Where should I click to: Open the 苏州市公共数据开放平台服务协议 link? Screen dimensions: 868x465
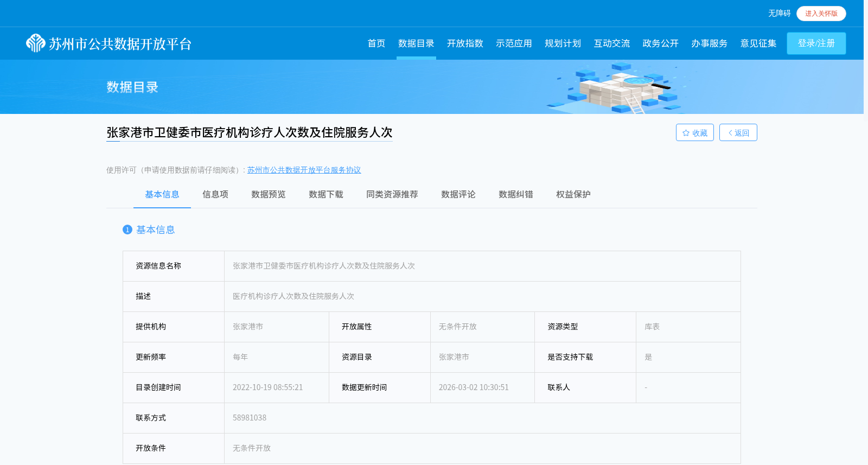(304, 170)
